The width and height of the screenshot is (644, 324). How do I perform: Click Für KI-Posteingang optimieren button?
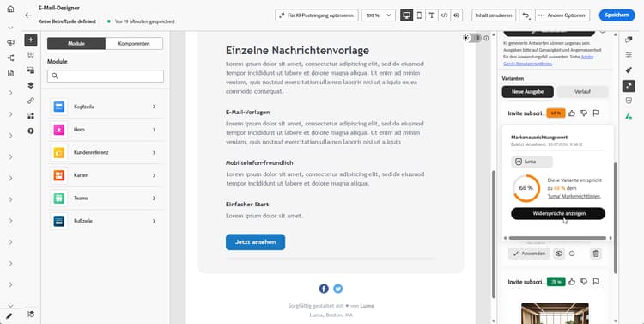tap(317, 15)
